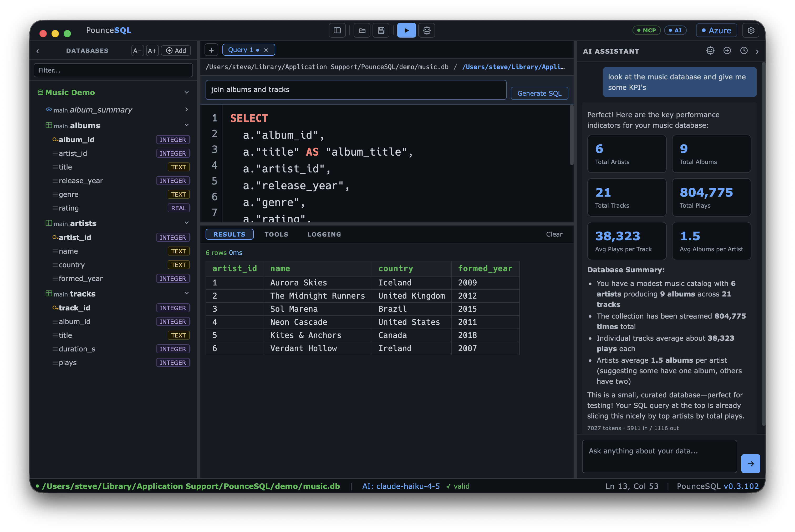Click the SQL editor scrollbar
Screen dimensions: 795x532
[571, 135]
